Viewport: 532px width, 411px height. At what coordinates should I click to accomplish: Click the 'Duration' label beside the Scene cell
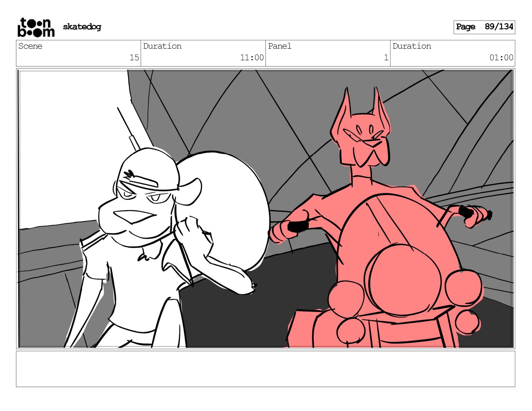point(162,46)
